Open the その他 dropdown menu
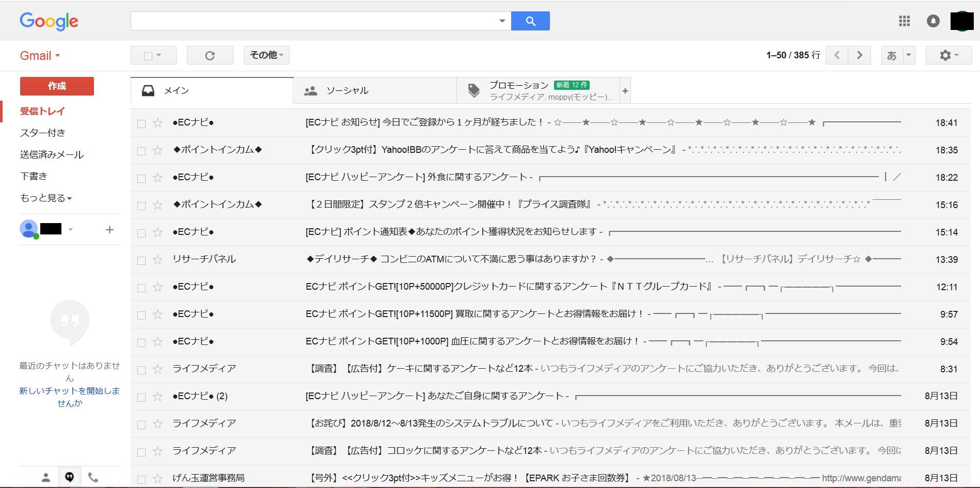Screen dimensions: 980x488 tap(266, 55)
